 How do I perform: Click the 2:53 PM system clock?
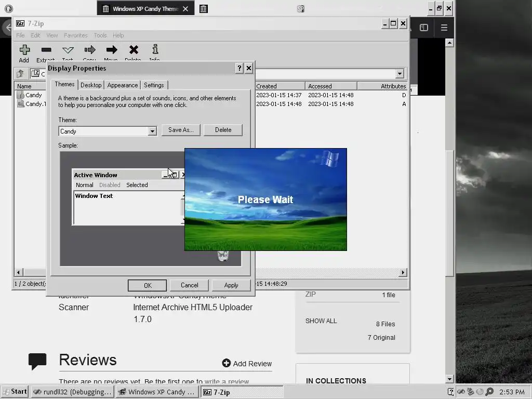coord(512,392)
